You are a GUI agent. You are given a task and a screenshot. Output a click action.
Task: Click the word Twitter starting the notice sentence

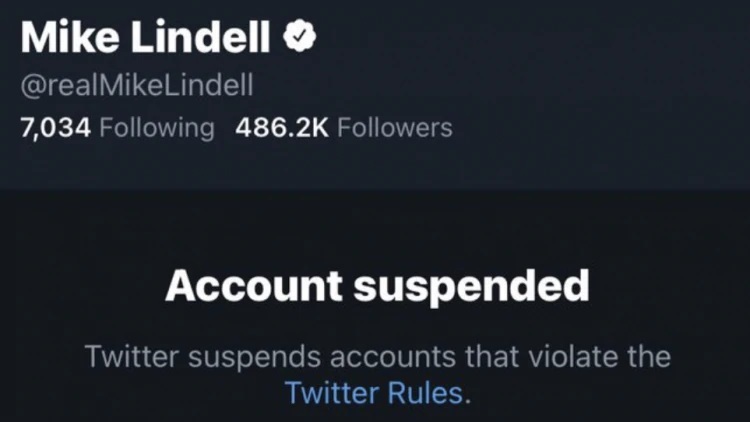(132, 356)
